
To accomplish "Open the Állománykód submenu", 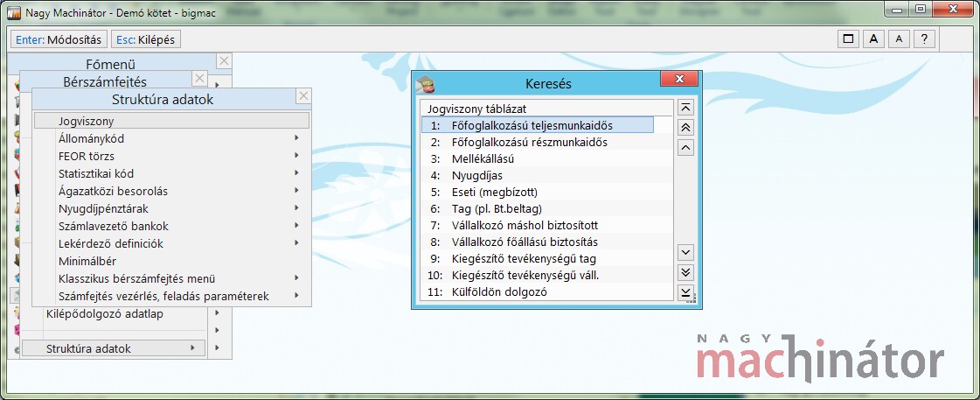I will click(x=171, y=138).
